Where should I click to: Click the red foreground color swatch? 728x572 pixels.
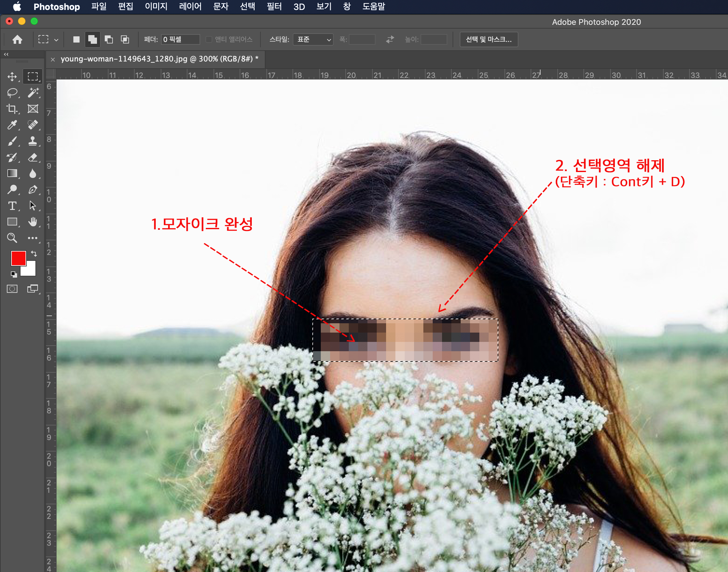[18, 258]
